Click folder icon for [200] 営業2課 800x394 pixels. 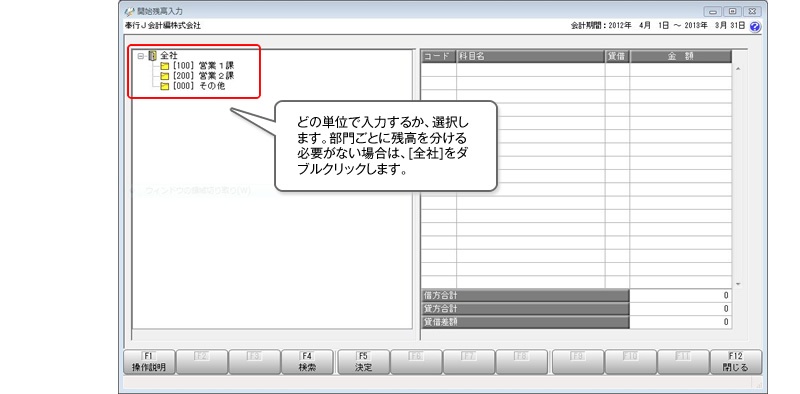[164, 77]
